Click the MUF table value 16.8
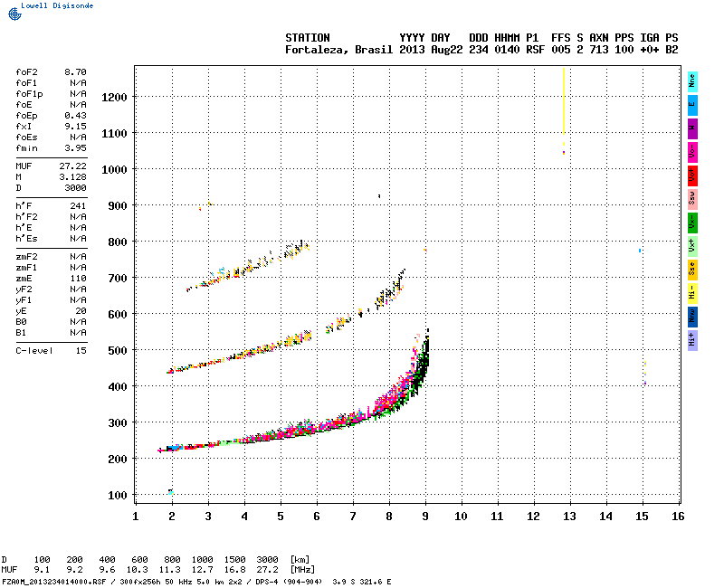Viewport: 724px width, 588px height. (x=234, y=570)
